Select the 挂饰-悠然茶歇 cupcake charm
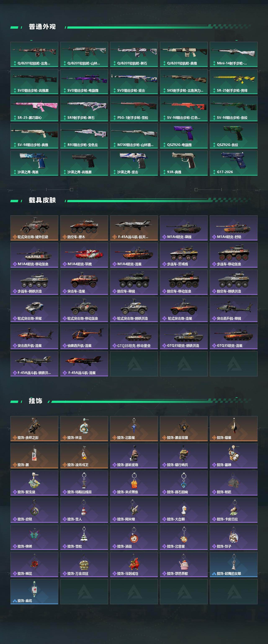The width and height of the screenshot is (268, 644). (184, 565)
